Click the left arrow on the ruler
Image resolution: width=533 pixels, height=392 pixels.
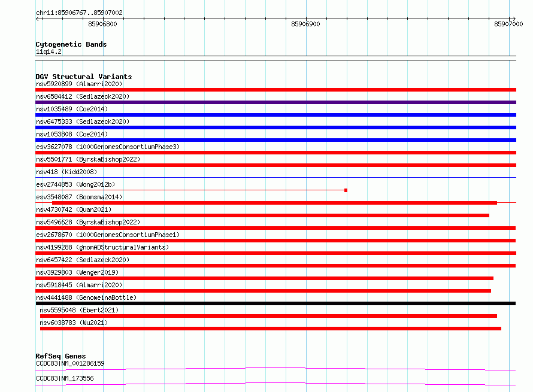[38, 19]
